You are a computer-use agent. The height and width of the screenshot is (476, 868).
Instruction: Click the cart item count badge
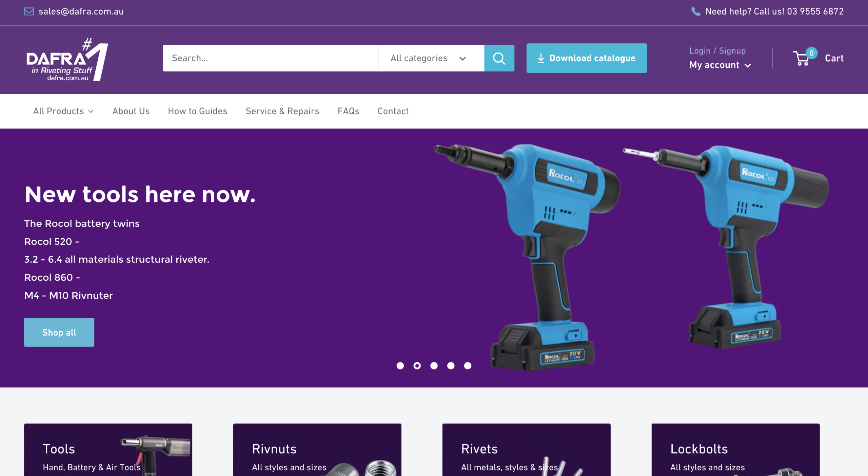tap(811, 53)
